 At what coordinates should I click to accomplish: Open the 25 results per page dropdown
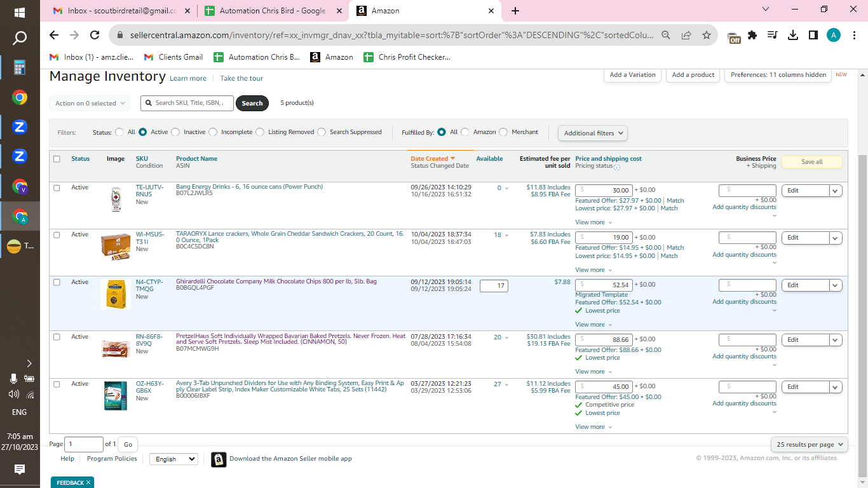tap(809, 445)
